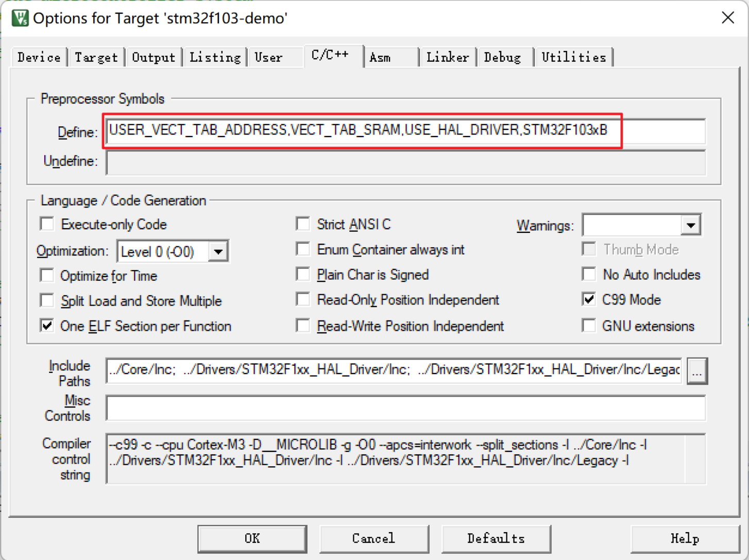Check Optimize for Time

[46, 275]
